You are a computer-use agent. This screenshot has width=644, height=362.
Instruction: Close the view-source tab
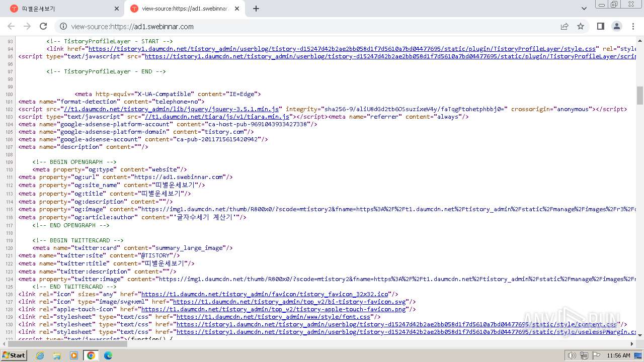[x=237, y=9]
